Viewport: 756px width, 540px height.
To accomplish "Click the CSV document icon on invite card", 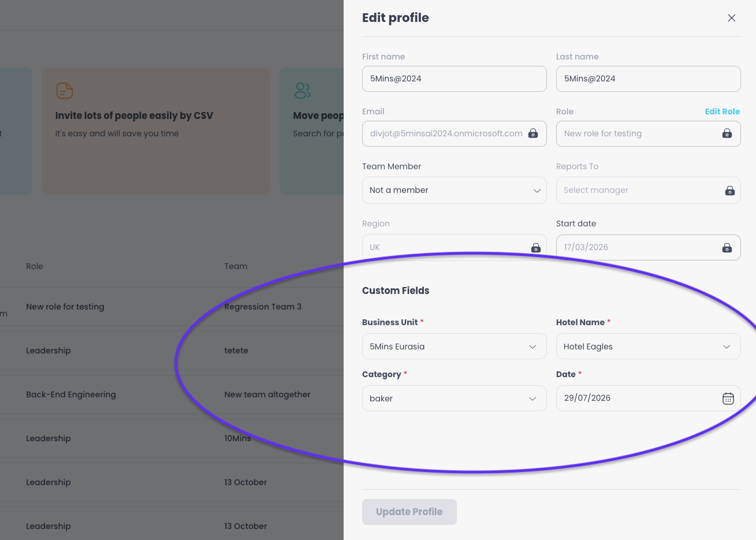I will pyautogui.click(x=65, y=91).
